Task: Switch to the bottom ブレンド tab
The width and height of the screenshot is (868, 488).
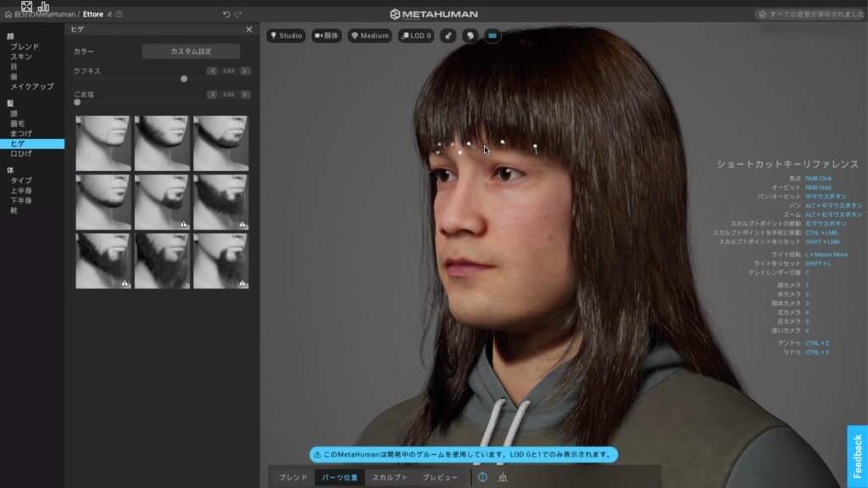Action: tap(292, 477)
